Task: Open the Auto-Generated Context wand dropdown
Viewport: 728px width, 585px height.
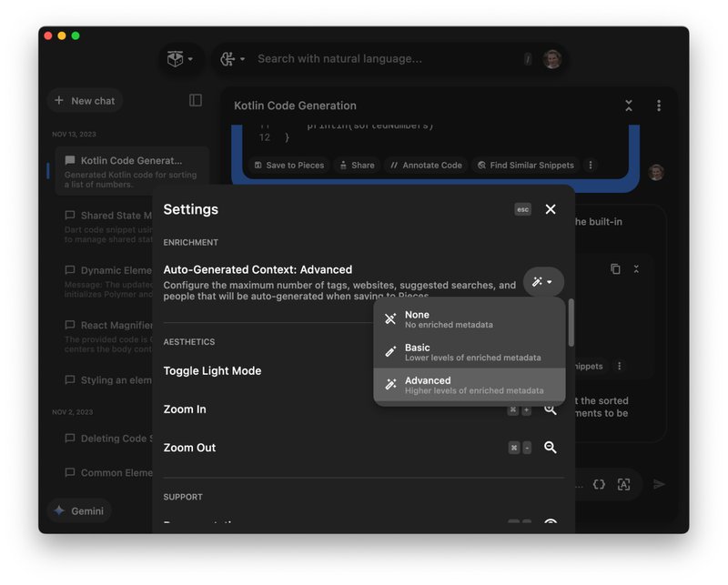Action: (x=543, y=282)
